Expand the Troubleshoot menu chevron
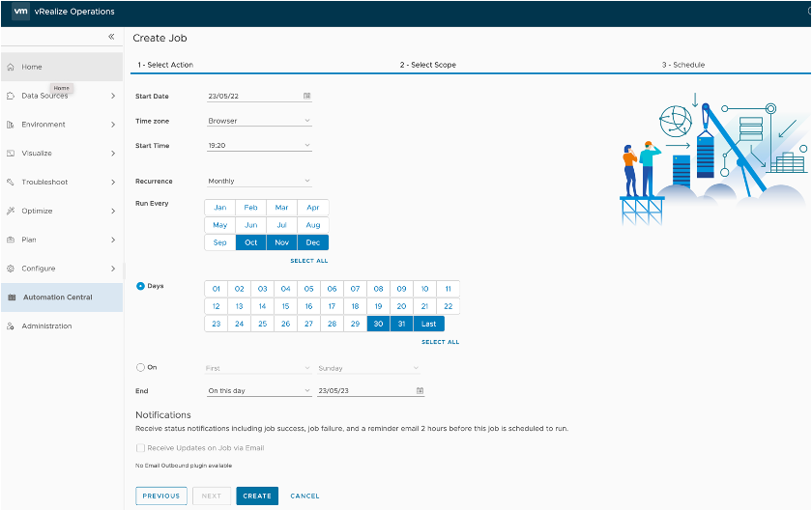Screen dimensions: 812x510 113,182
